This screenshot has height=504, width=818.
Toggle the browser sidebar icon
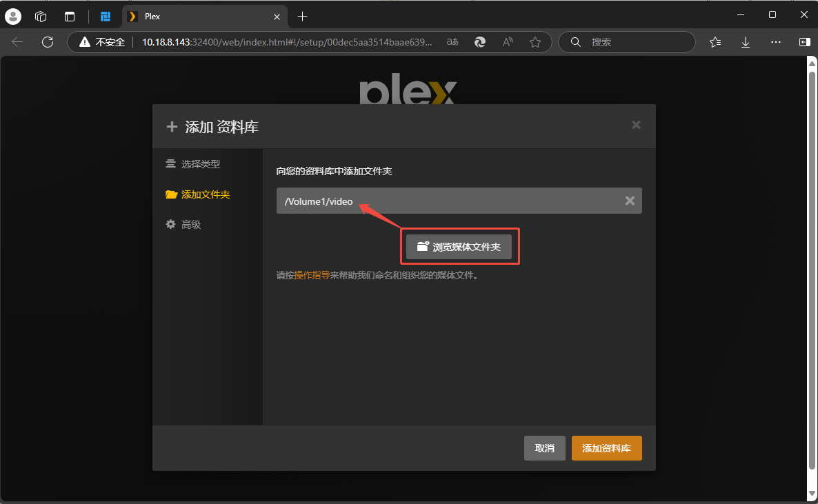pyautogui.click(x=804, y=42)
